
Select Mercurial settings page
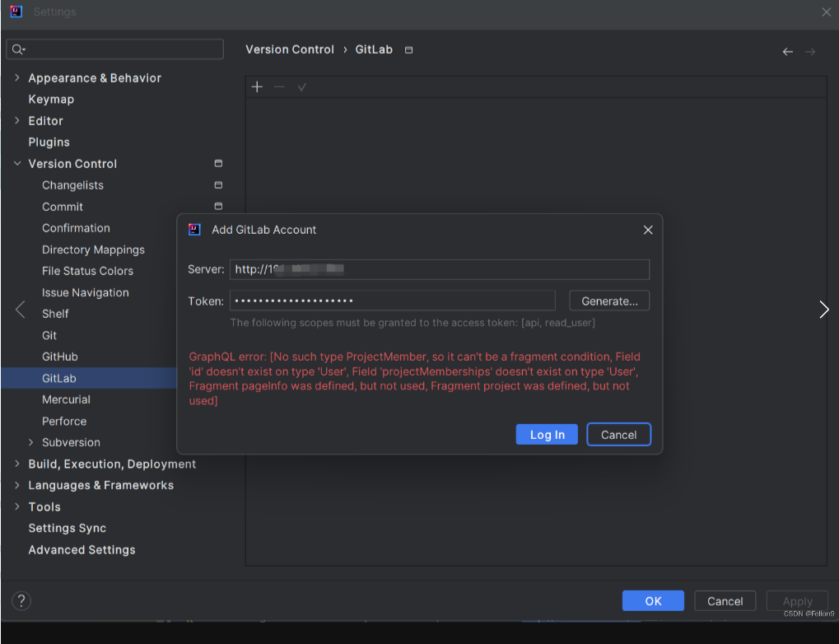coord(67,399)
